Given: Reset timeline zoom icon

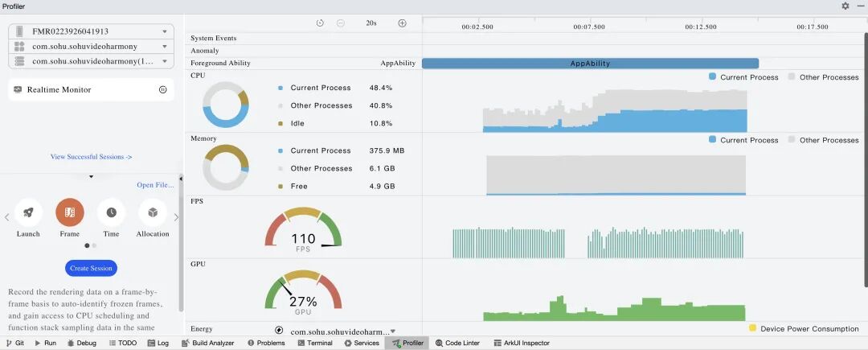Looking at the screenshot, I should coord(320,23).
